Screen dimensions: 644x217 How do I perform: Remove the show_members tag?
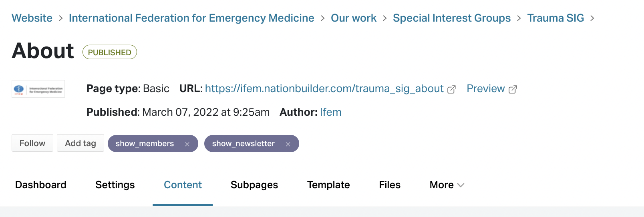coord(187,144)
